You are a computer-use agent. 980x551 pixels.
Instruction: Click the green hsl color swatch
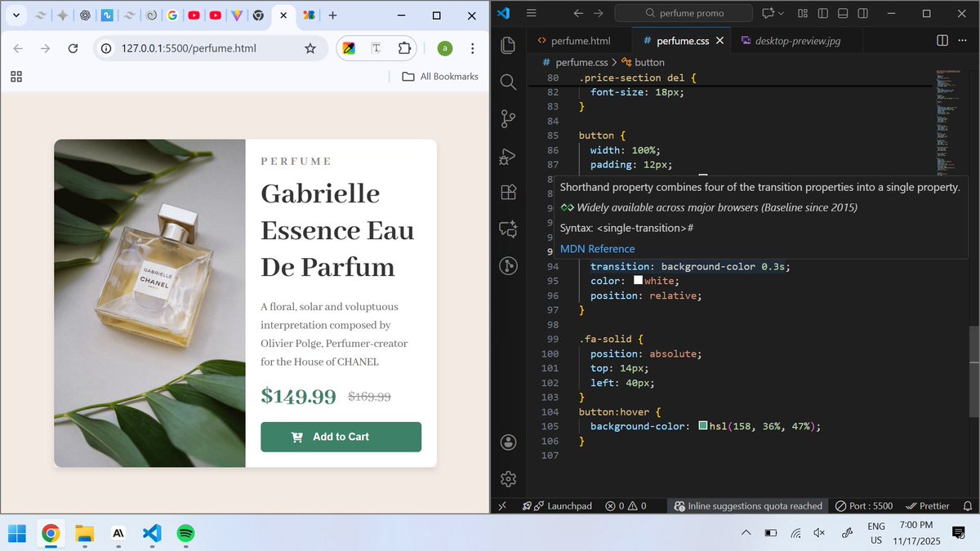(703, 426)
